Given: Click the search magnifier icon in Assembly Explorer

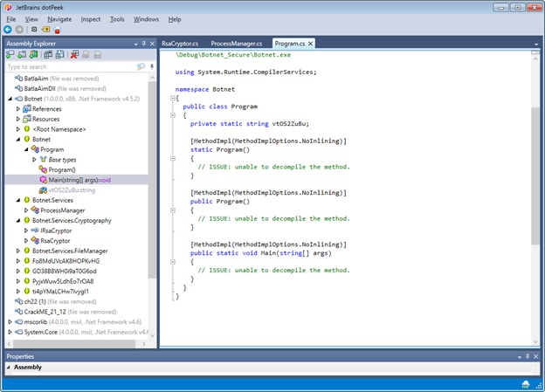Looking at the screenshot, I should 139,66.
